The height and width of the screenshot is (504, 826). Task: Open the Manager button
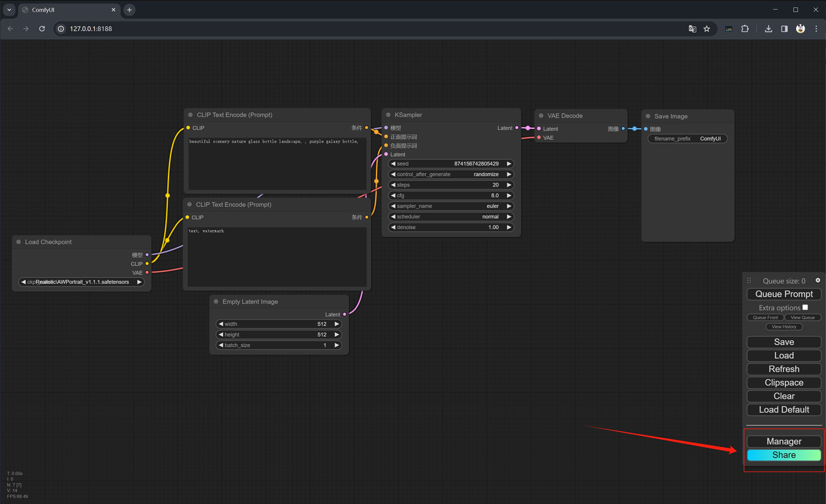tap(784, 441)
